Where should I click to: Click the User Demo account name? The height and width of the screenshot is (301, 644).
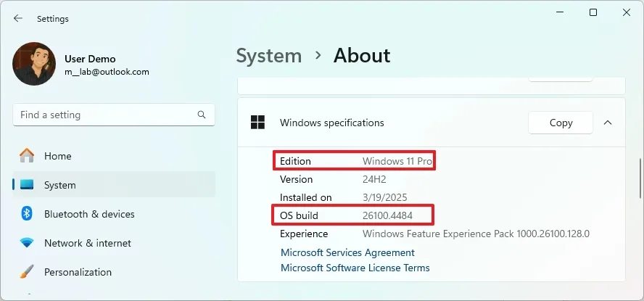(90, 59)
